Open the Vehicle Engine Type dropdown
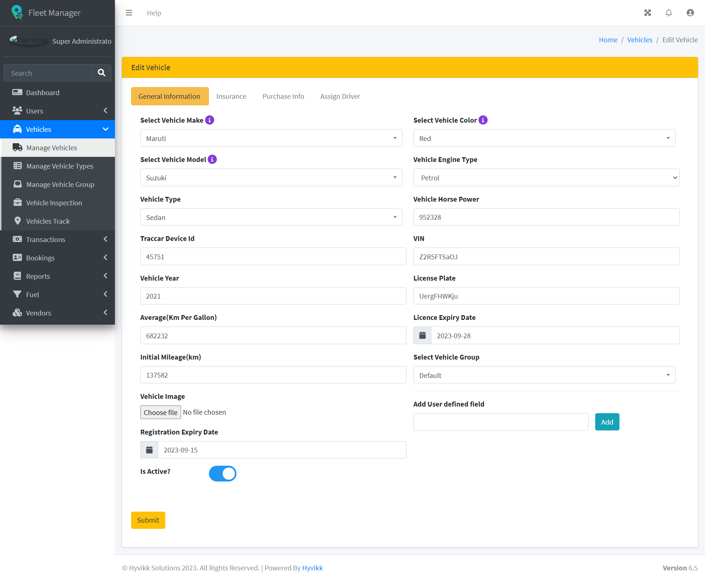The image size is (705, 588). 546,178
